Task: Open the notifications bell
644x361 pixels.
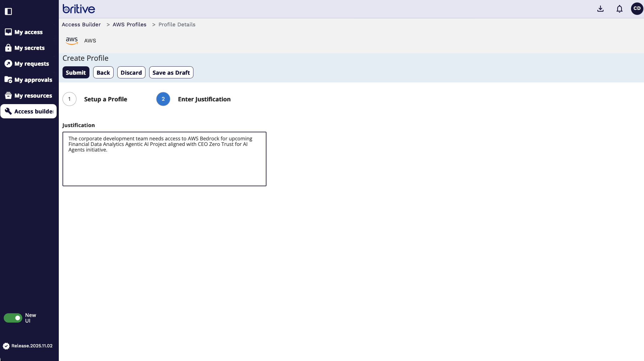Action: [619, 9]
